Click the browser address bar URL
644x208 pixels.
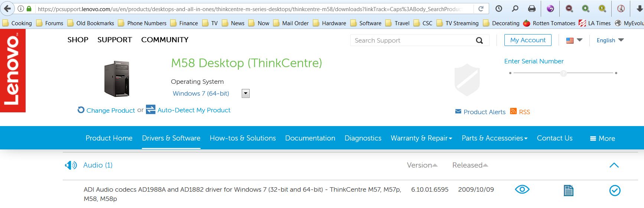pyautogui.click(x=249, y=9)
